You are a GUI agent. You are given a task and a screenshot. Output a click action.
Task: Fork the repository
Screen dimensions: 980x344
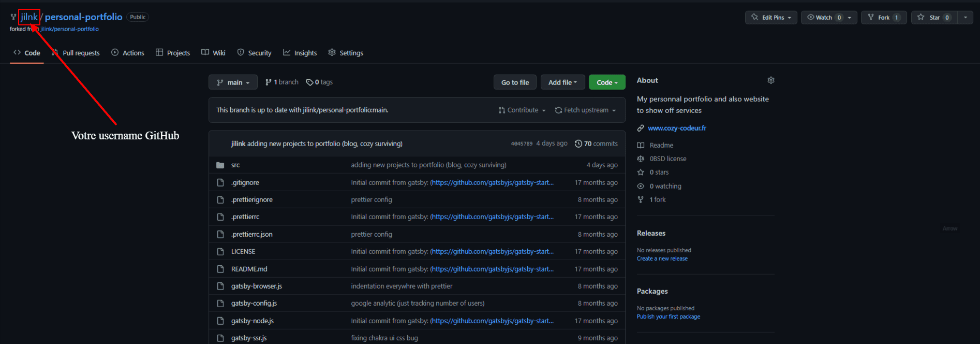click(x=884, y=18)
